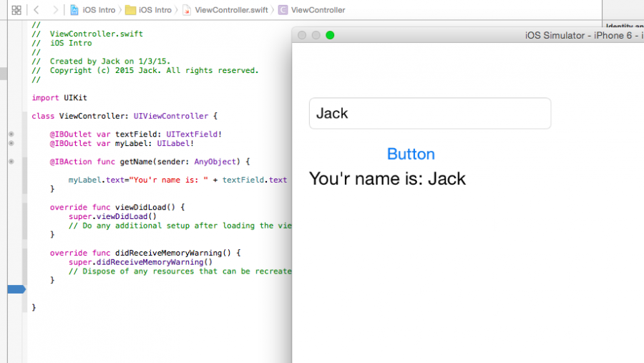Click the green zoom button on iOS Simulator
The height and width of the screenshot is (363, 644).
pos(330,35)
